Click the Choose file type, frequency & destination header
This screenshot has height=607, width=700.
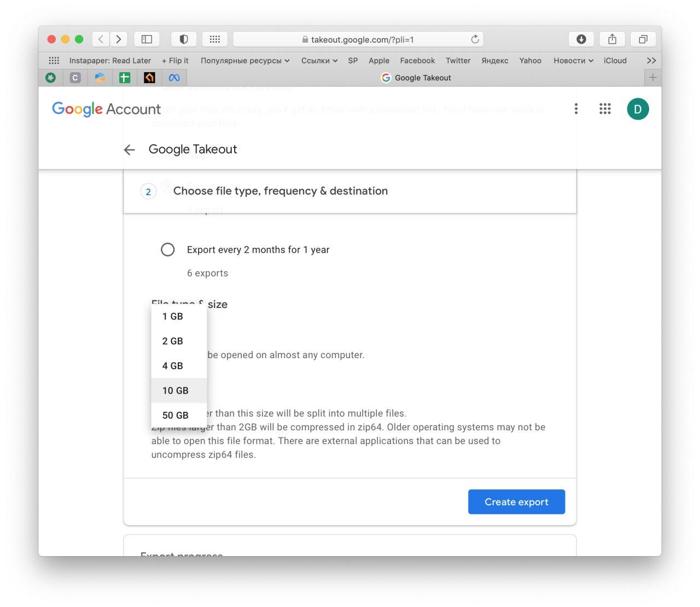(350, 191)
